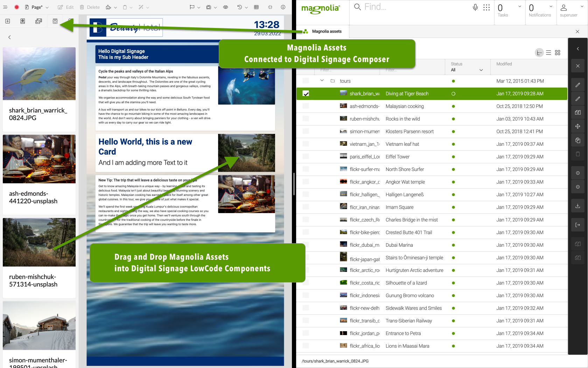
Task: Select the ruben-mishchuk forest thumbnail in sidebar
Action: 39,242
